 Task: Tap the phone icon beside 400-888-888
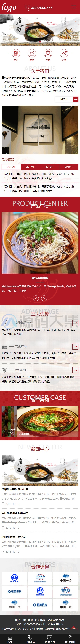[x=27, y=8]
